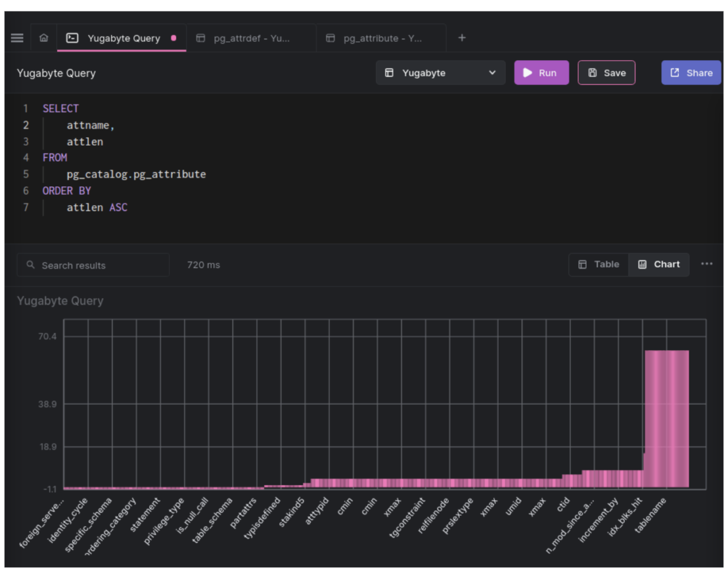Viewport: 728px width, 569px height.
Task: Open the results ellipsis options menu
Action: coord(706,264)
